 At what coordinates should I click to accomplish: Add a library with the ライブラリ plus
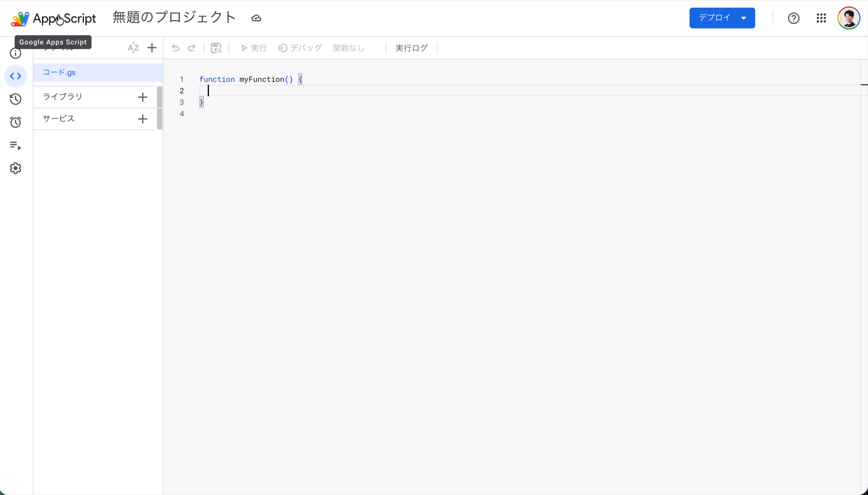point(143,97)
